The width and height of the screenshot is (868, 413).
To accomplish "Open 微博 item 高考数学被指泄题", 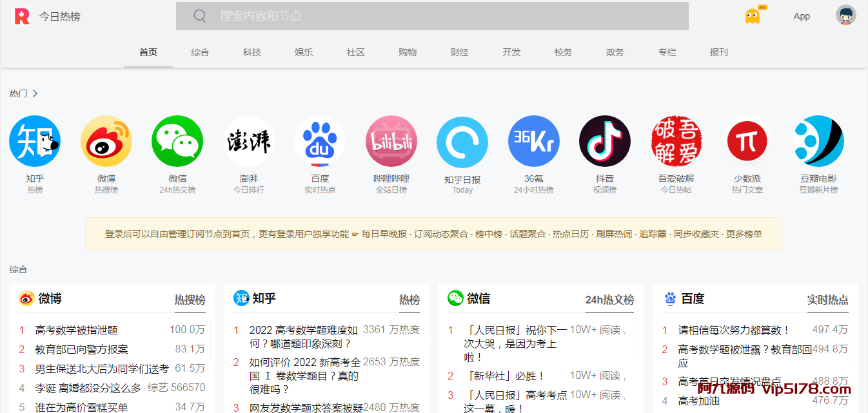I will point(77,330).
